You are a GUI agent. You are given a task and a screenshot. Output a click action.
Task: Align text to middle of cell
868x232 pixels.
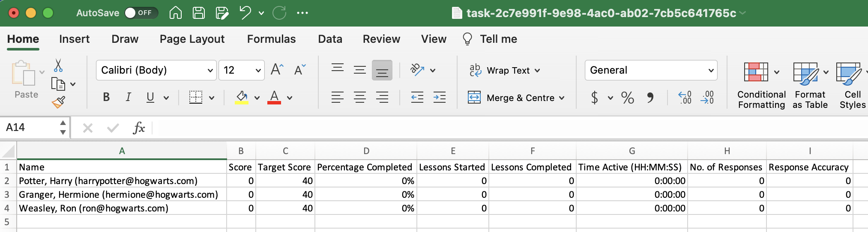tap(360, 69)
